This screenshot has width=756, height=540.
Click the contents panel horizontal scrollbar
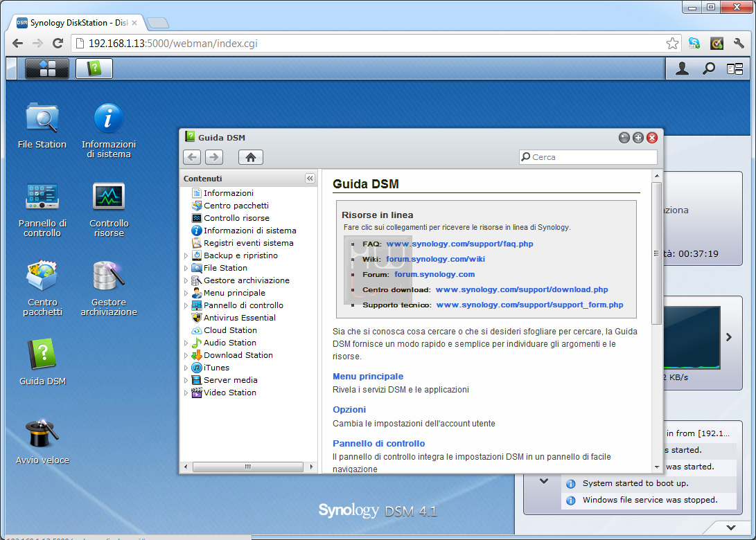248,467
